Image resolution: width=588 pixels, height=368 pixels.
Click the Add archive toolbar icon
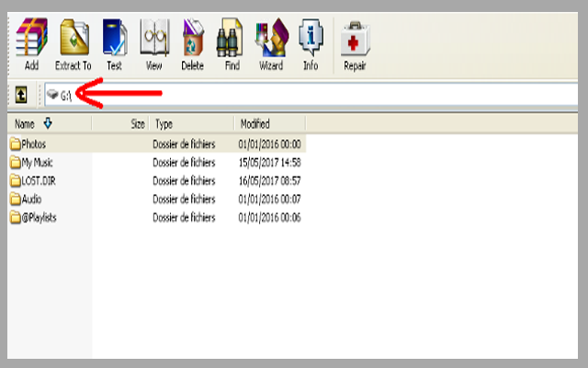point(31,38)
